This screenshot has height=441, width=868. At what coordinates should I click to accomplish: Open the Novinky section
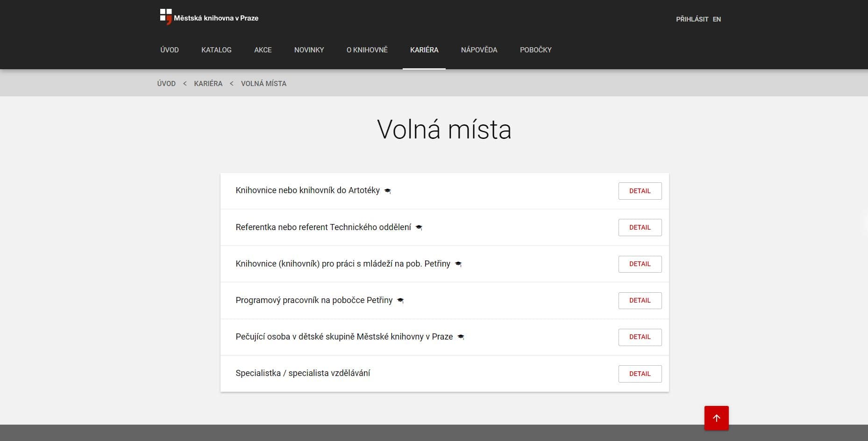point(309,50)
